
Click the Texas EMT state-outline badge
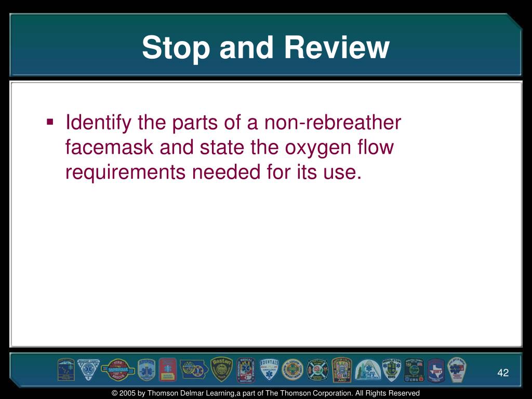point(436,370)
